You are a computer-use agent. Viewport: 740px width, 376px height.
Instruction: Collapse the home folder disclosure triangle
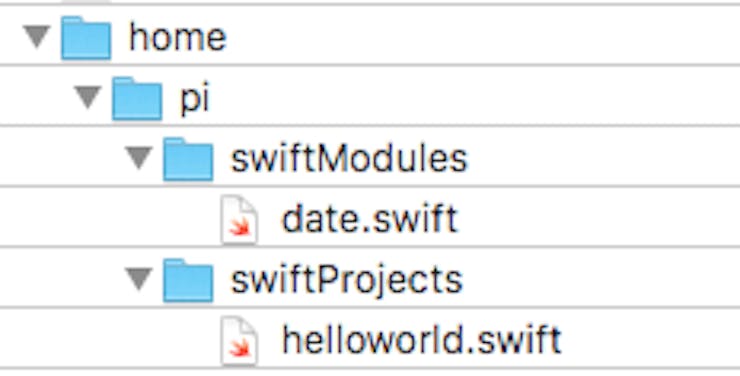coord(37,37)
